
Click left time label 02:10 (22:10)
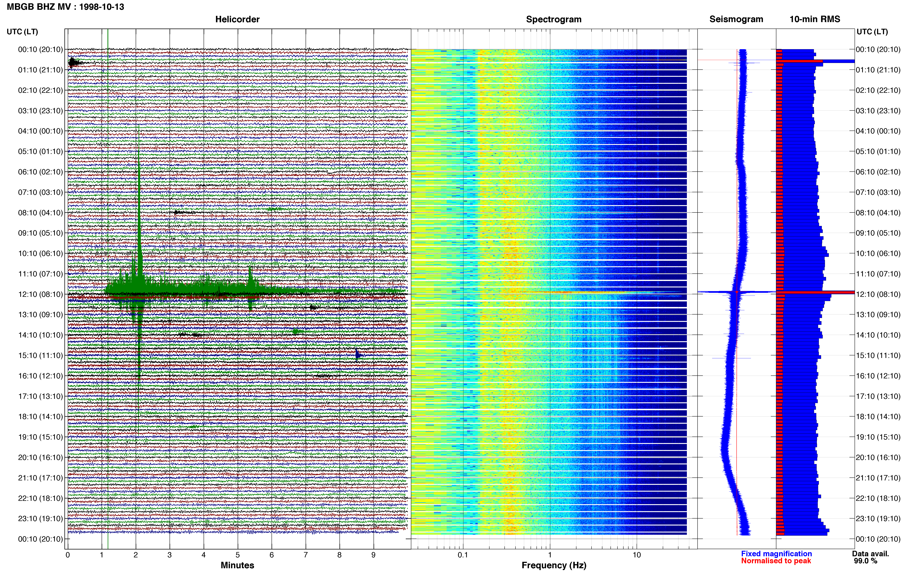pos(40,90)
